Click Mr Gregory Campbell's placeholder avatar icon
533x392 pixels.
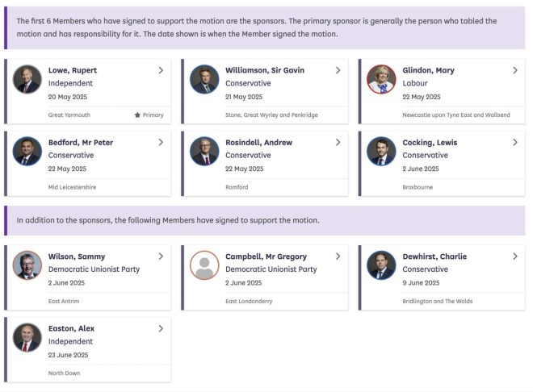(x=204, y=265)
